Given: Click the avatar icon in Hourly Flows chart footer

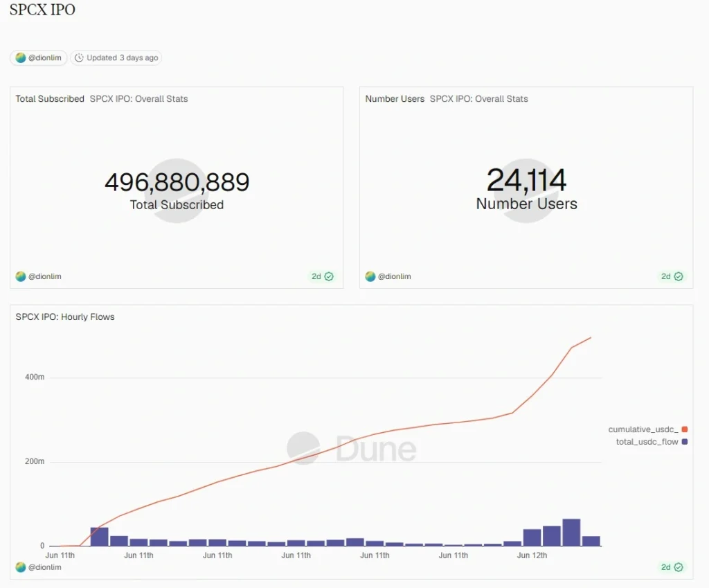Looking at the screenshot, I should click(20, 567).
